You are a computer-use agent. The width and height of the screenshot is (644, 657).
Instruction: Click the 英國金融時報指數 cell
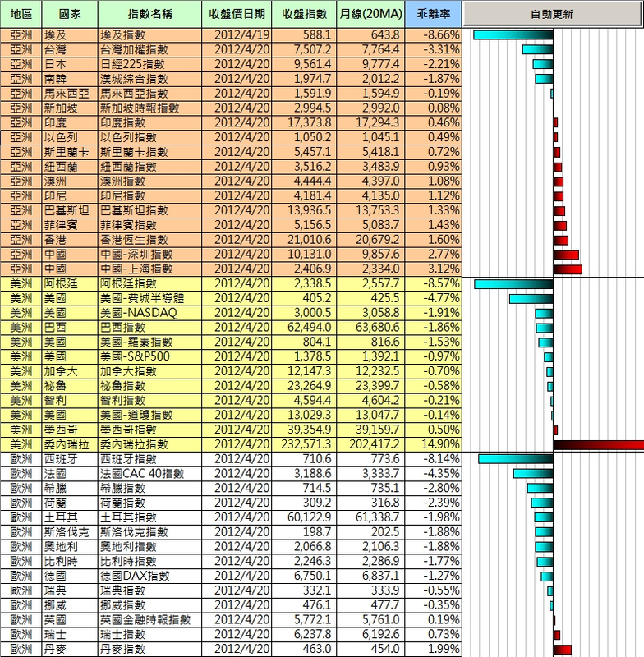149,619
